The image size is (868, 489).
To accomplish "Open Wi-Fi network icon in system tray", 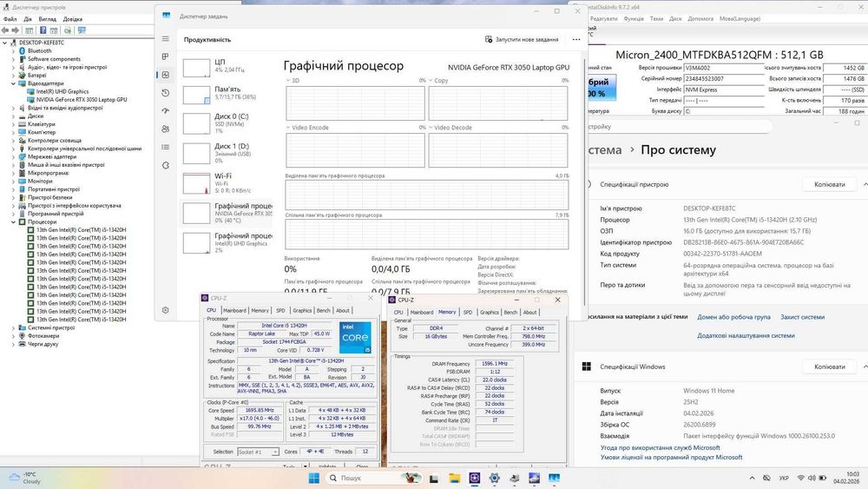I will pyautogui.click(x=800, y=478).
